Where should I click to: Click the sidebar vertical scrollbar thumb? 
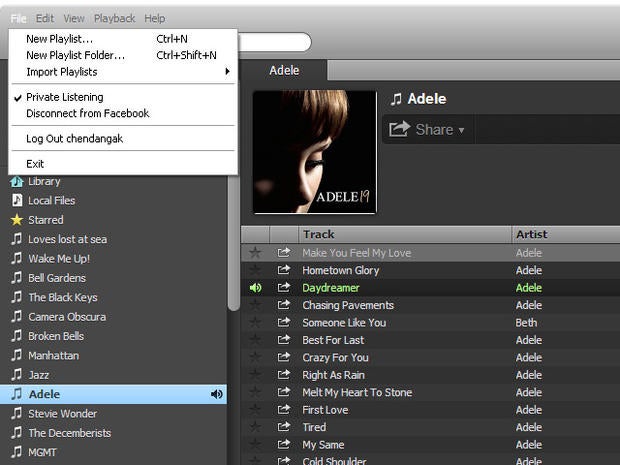click(234, 243)
